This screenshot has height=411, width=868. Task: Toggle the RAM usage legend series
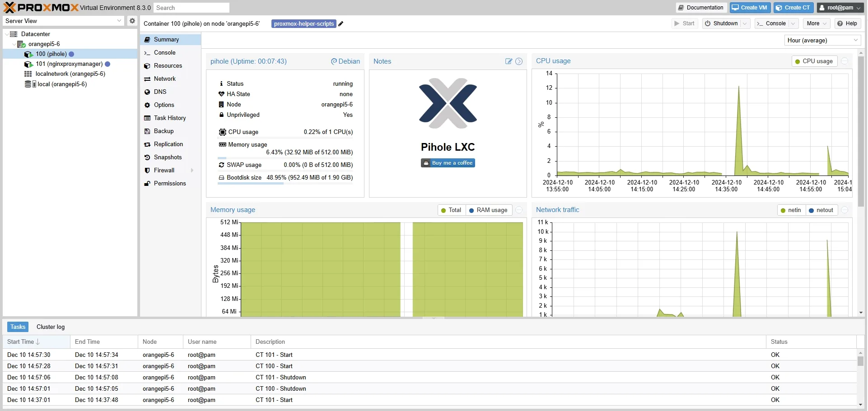pyautogui.click(x=489, y=210)
